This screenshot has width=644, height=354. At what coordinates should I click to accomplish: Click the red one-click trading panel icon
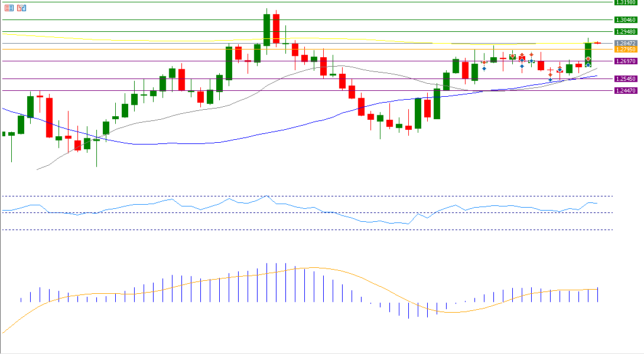(9, 8)
